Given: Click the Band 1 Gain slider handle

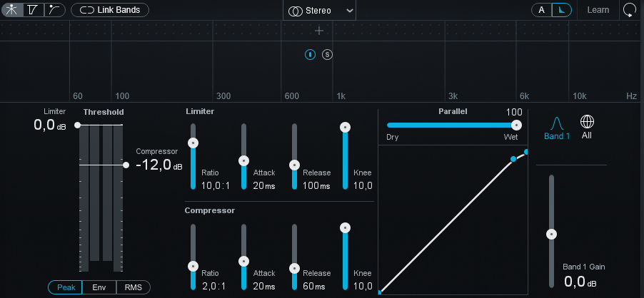Looking at the screenshot, I should 550,234.
